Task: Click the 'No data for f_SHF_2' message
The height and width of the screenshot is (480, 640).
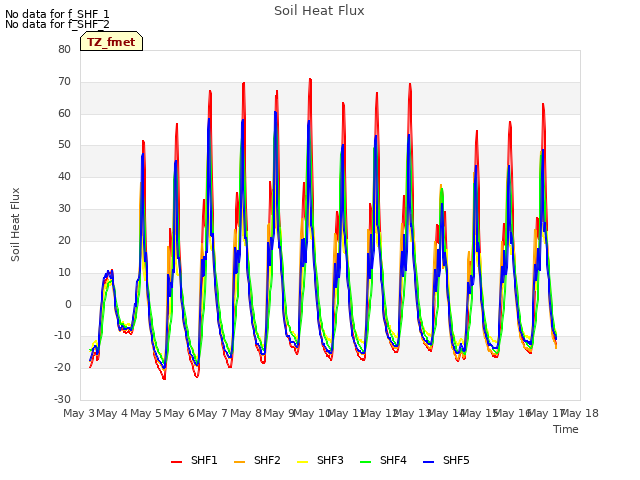Action: pyautogui.click(x=57, y=24)
